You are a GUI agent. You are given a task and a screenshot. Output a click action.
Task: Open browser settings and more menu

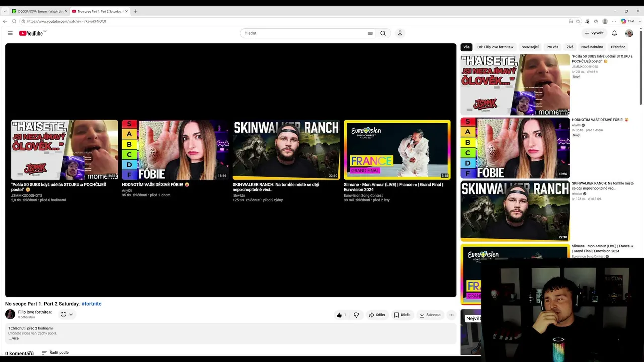(x=614, y=21)
